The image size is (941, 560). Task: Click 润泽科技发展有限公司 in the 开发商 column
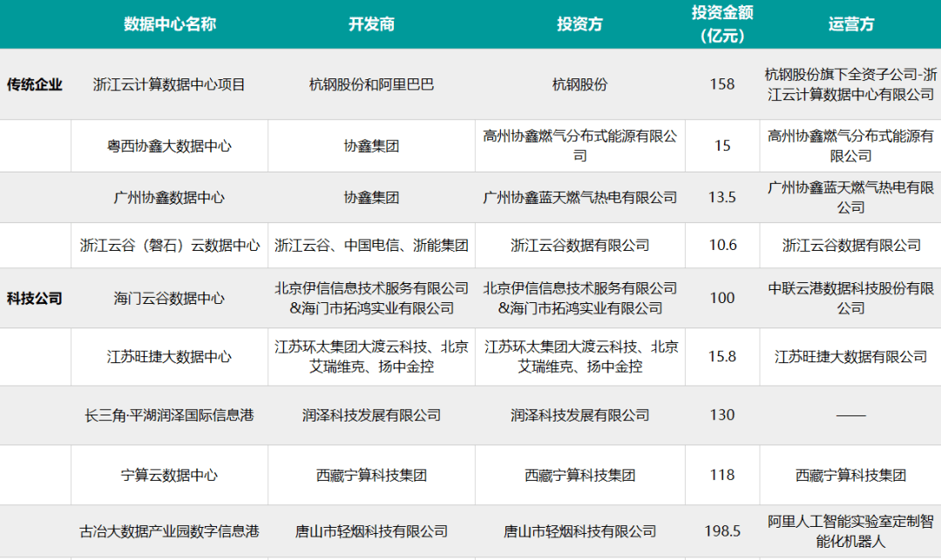point(371,415)
